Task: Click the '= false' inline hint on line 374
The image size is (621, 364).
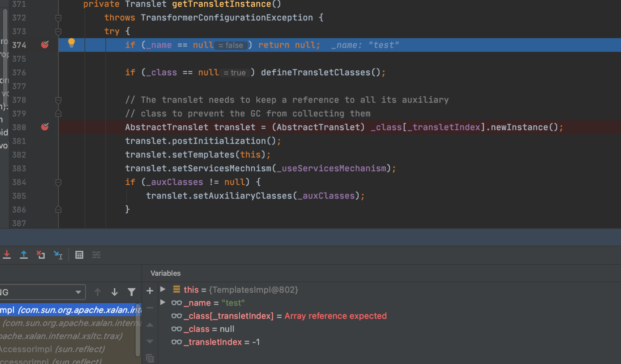Action: (231, 45)
